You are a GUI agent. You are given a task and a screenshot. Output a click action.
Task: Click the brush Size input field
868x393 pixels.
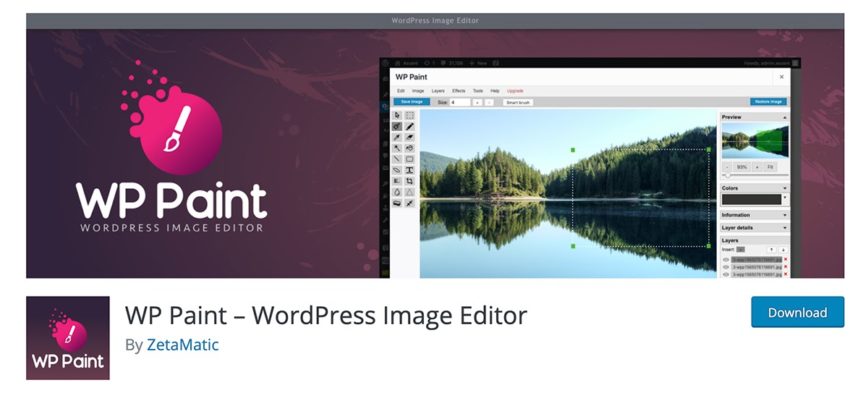tap(459, 102)
